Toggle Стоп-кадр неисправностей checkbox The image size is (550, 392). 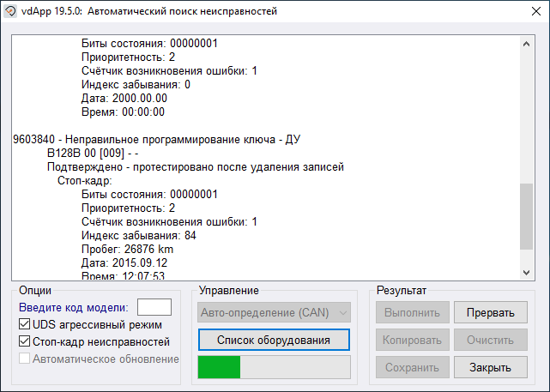coord(25,342)
